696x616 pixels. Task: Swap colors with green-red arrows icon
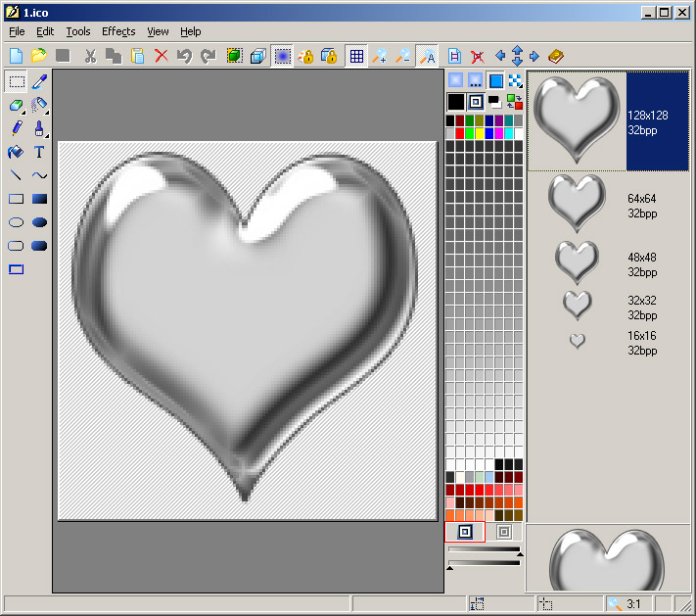tap(515, 102)
